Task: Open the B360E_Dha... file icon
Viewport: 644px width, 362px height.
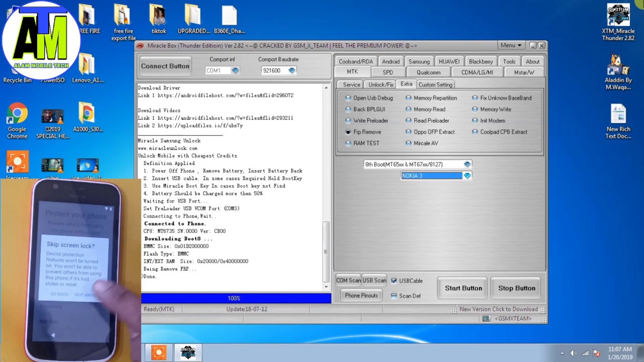Action: 229,20
